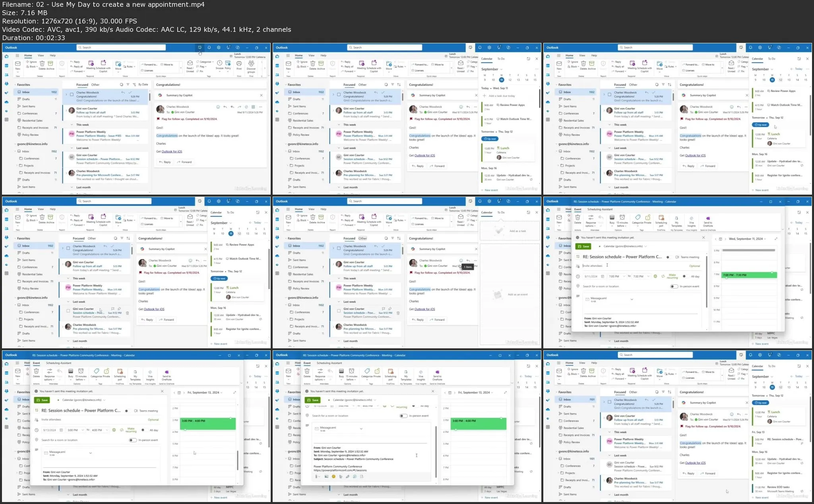Click Viva Insights in Wed, September 11 event window
Viewport: 814px width, 504px height.
coord(692,220)
